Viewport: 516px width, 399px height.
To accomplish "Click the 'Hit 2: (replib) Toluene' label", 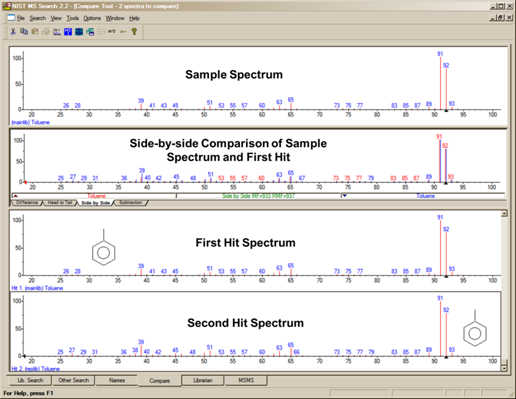I will tap(35, 369).
